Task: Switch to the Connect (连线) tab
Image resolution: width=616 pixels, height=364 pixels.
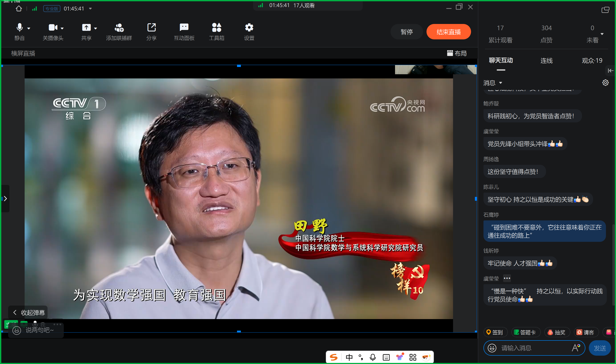Action: 546,61
